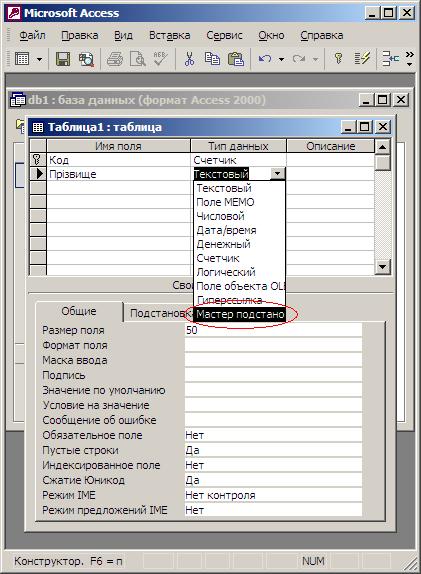Click the Таблица1 window table icon
This screenshot has width=421, height=574.
[x=38, y=127]
